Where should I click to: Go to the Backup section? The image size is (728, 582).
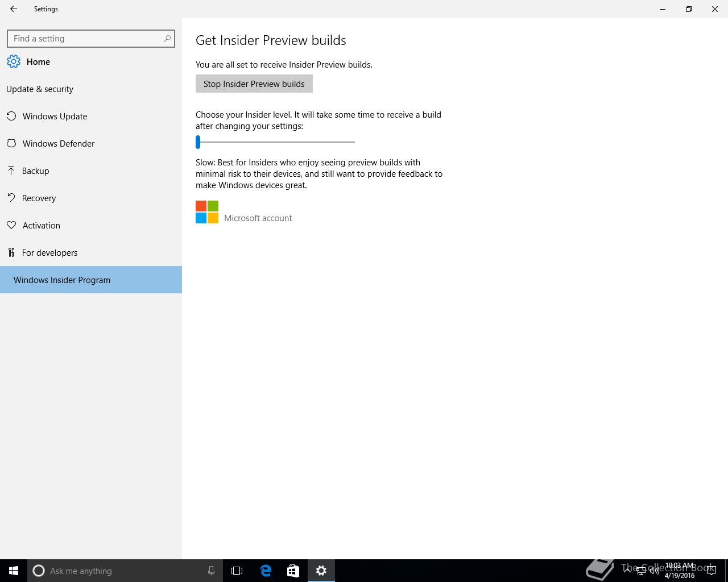(x=91, y=171)
